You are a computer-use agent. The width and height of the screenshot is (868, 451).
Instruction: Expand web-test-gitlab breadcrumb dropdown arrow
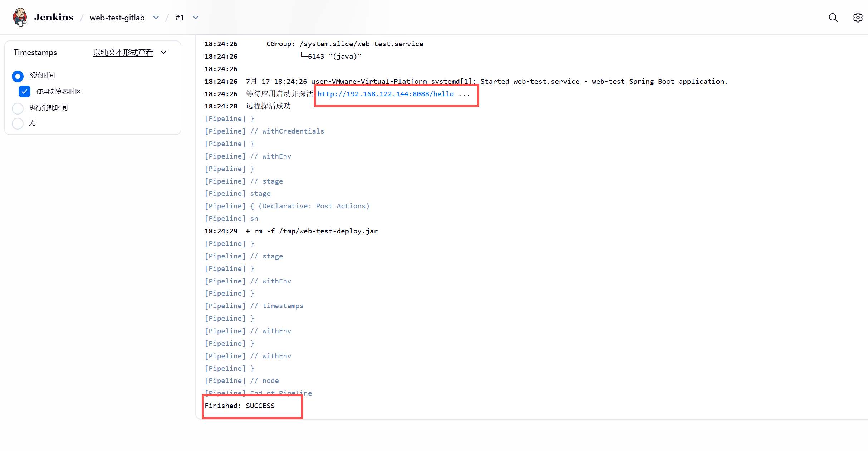[156, 18]
